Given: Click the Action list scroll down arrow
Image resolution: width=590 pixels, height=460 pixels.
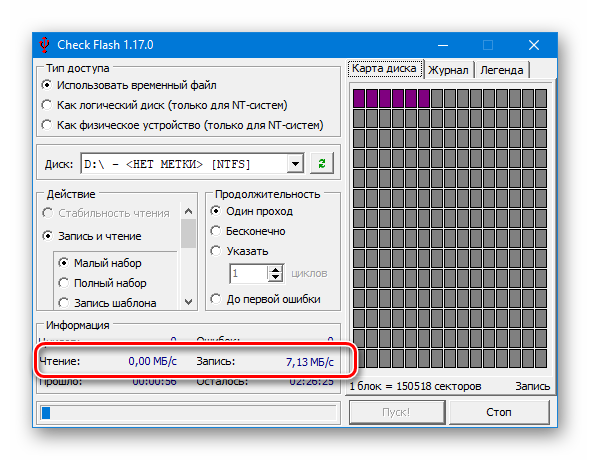Looking at the screenshot, I should pos(189,302).
